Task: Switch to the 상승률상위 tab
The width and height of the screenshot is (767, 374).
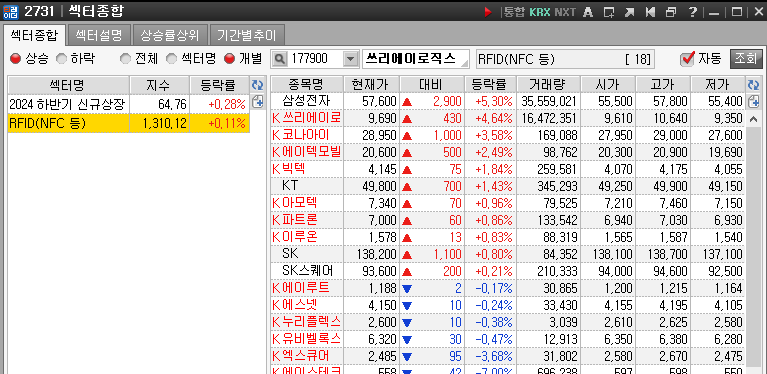Action: [x=171, y=35]
